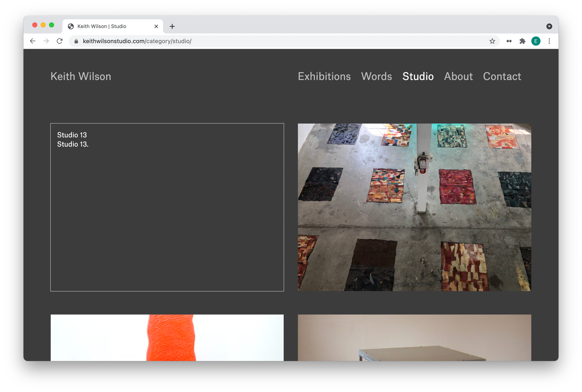This screenshot has width=582, height=392.
Task: Open the Extensions puzzle icon
Action: [522, 41]
